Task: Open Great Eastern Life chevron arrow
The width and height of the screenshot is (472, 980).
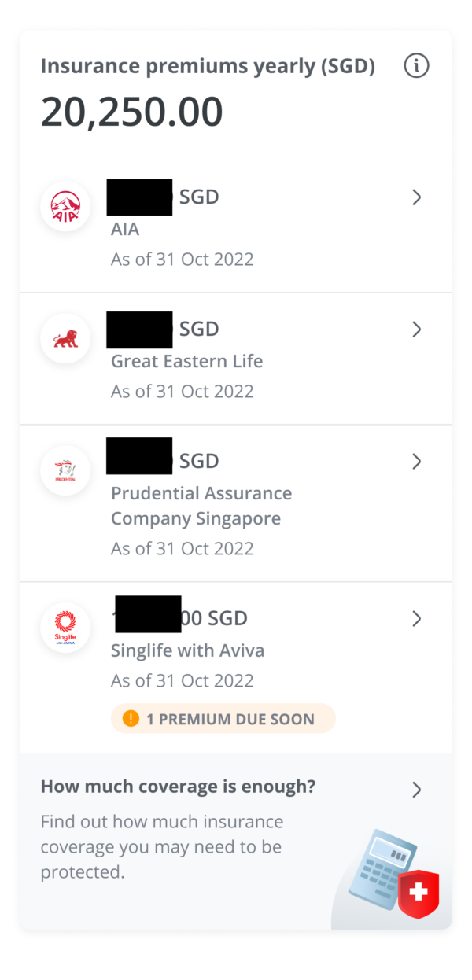Action: (x=417, y=330)
